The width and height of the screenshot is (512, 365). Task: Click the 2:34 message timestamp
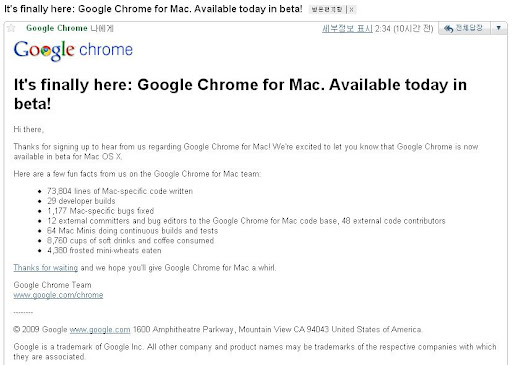click(383, 29)
